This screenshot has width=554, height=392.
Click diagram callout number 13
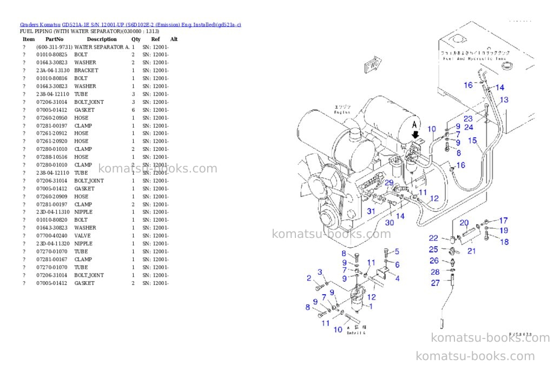[x=504, y=100]
